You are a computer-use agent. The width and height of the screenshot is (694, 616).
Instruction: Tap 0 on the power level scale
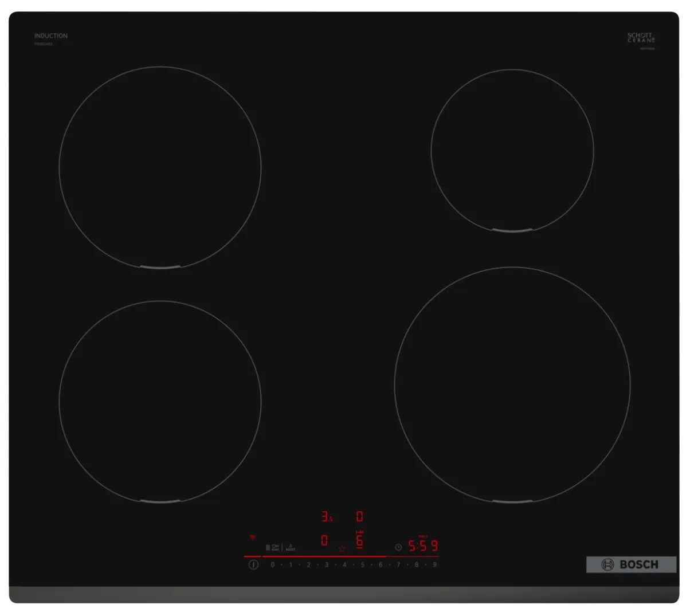click(x=273, y=564)
